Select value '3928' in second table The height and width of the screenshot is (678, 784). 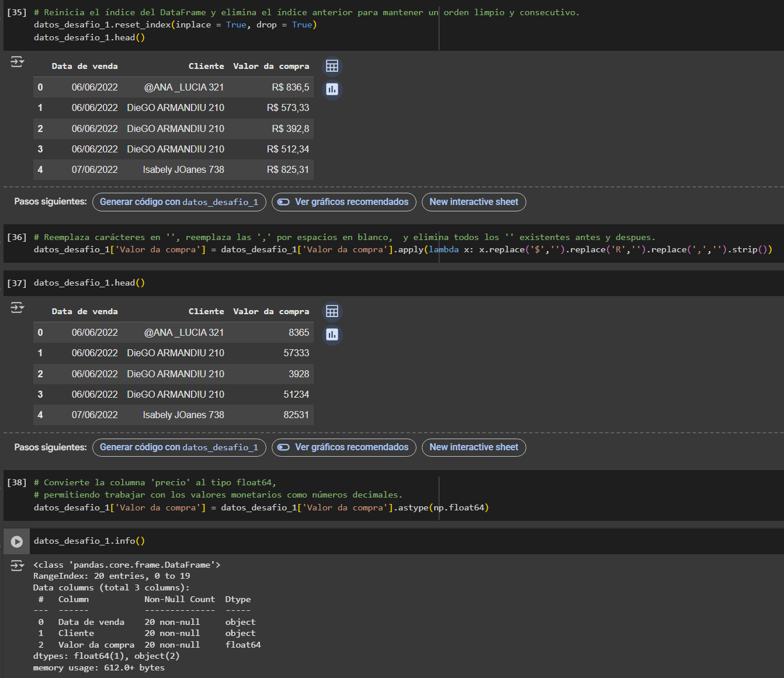coord(299,374)
